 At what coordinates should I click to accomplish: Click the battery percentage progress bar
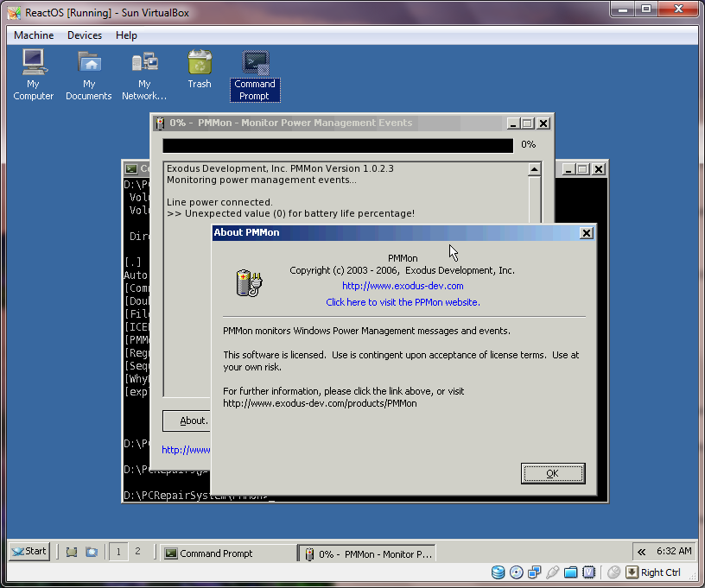click(338, 145)
